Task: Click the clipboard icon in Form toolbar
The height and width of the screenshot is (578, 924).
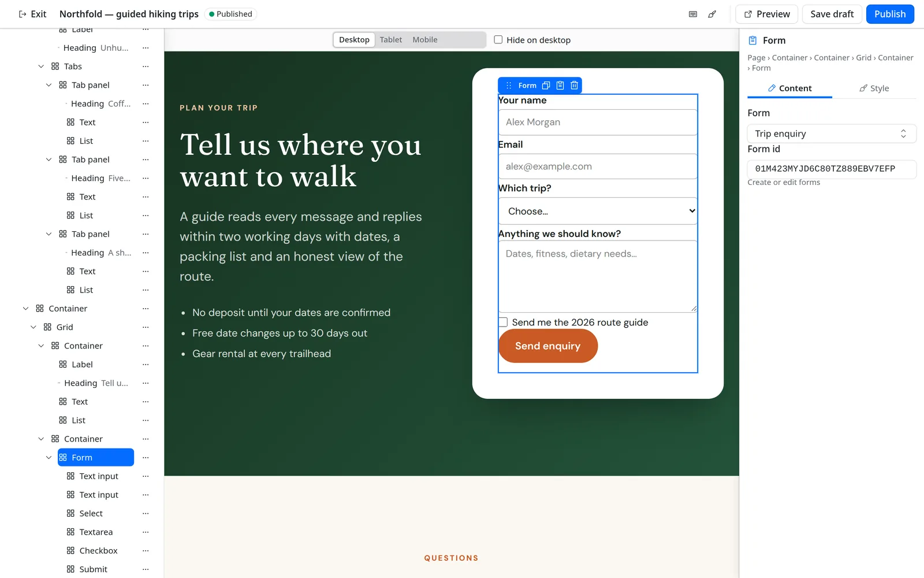Action: [x=560, y=86]
